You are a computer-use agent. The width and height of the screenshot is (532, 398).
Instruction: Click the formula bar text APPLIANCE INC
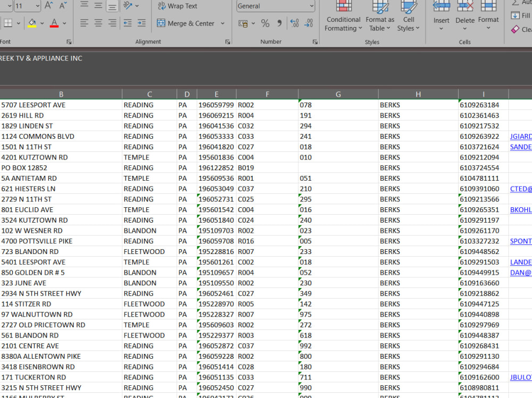pyautogui.click(x=57, y=58)
